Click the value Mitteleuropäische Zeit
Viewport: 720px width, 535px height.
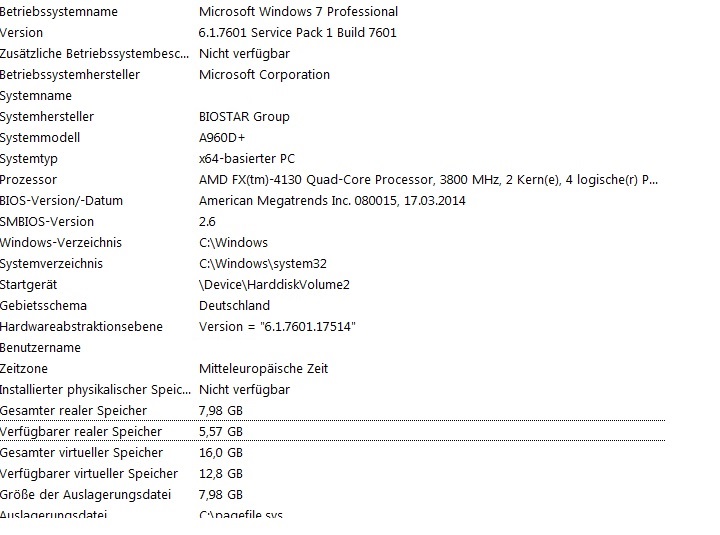[x=264, y=369]
